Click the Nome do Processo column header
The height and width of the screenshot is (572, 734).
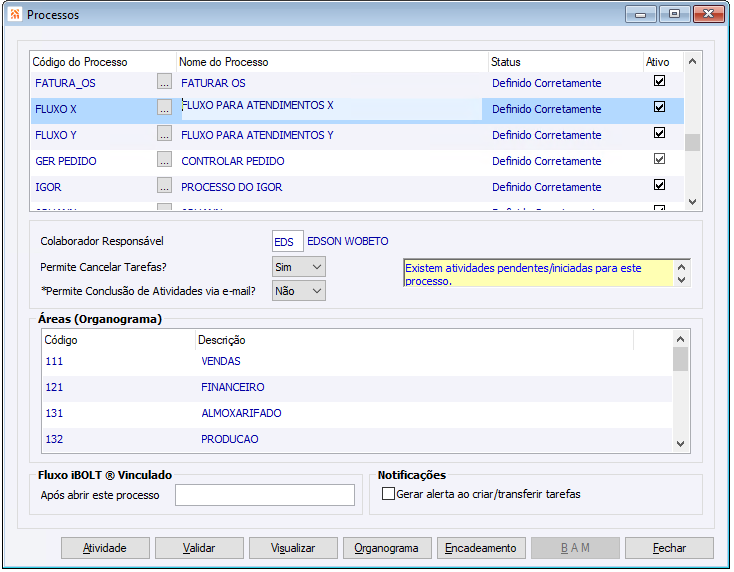coord(333,62)
